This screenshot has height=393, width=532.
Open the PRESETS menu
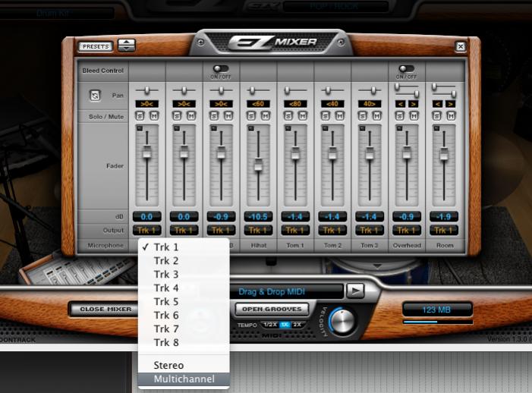pyautogui.click(x=96, y=46)
